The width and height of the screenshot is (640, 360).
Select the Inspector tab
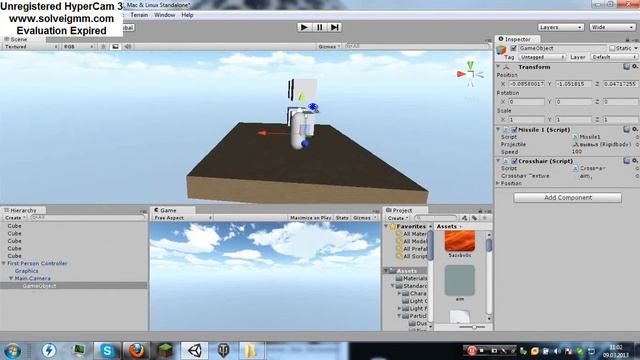(x=517, y=39)
